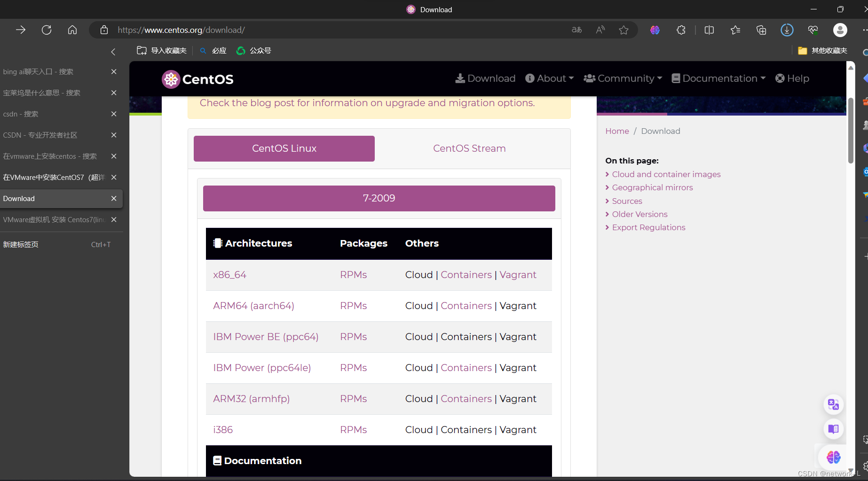
Task: Collapse the 7-2009 version section
Action: [379, 198]
